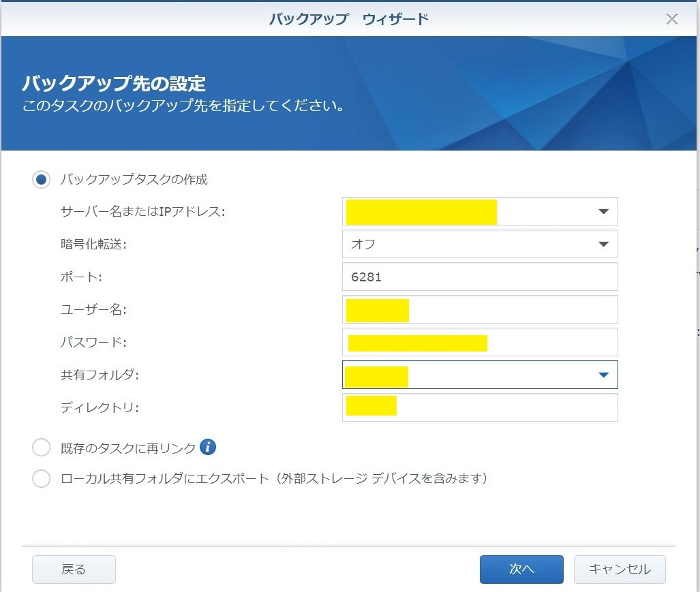Click the 戻る button
Screen dimensions: 700x592
click(74, 570)
